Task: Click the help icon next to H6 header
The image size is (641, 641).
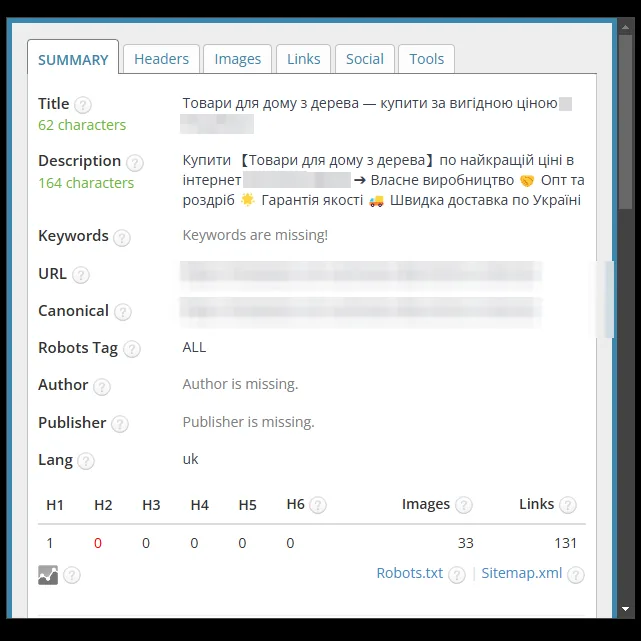Action: 318,505
